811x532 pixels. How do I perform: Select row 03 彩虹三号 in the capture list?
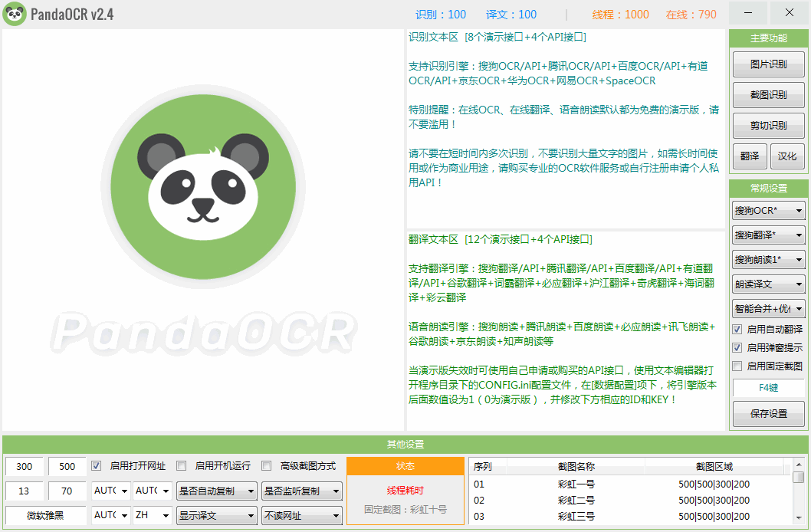631,517
